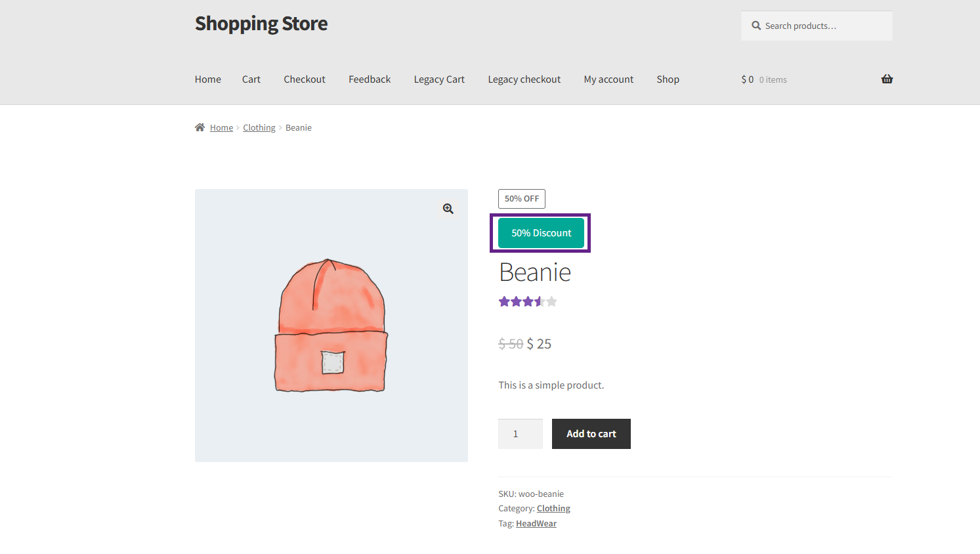Screen dimensions: 980x554
Task: Click the $0 cart total in the header
Action: [x=747, y=79]
